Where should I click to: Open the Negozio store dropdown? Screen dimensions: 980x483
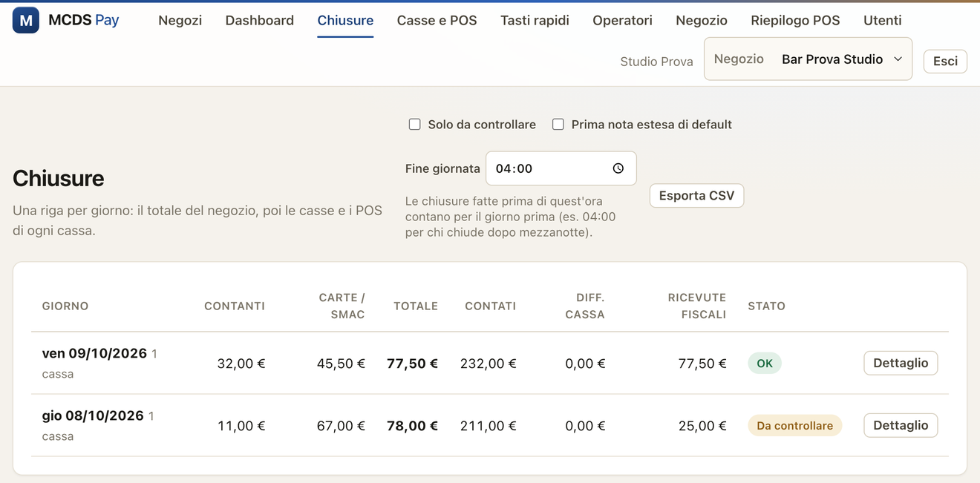(808, 59)
